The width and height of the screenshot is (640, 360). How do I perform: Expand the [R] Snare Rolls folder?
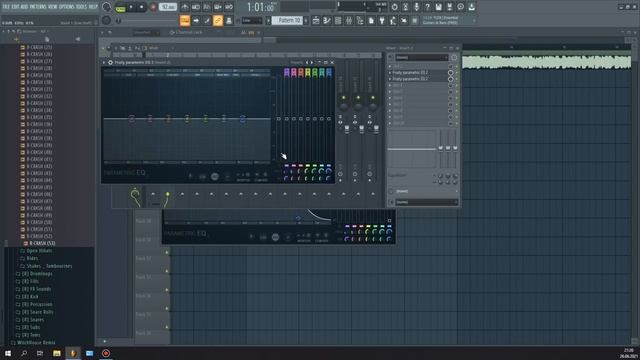pyautogui.click(x=37, y=312)
